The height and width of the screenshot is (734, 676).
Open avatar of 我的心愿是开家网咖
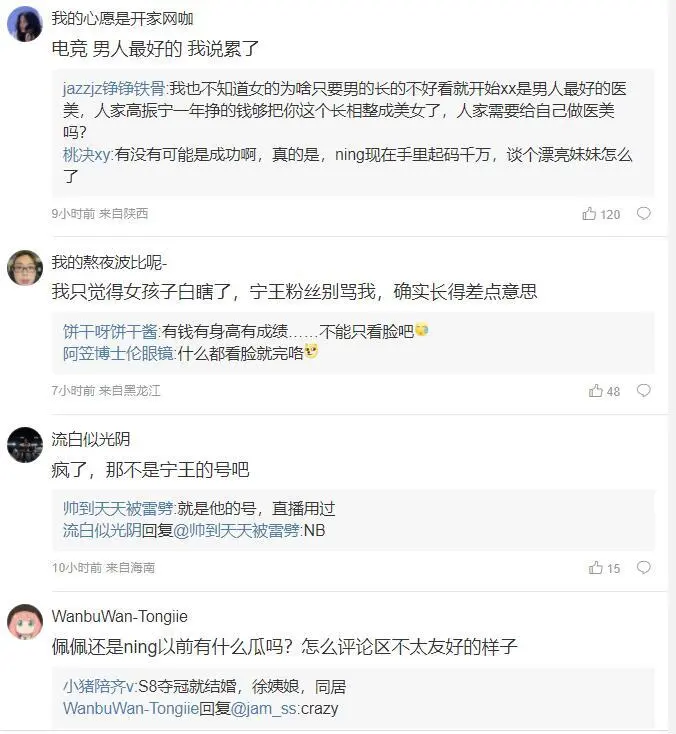[24, 24]
